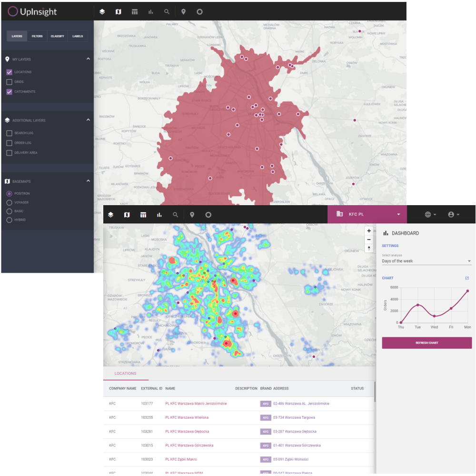Zoom in on the heatmap
476x476 pixels.
(x=369, y=231)
